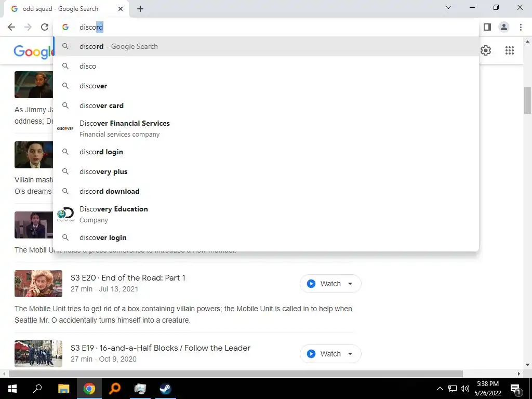Screen dimensions: 532x399
Task: Go back using the browser back arrow
Action: point(11,27)
